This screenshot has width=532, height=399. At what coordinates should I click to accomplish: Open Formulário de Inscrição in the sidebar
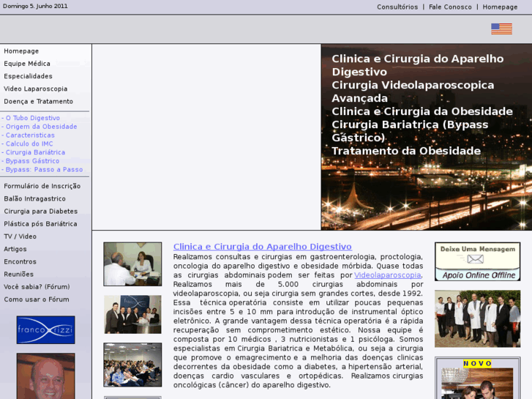click(x=42, y=186)
